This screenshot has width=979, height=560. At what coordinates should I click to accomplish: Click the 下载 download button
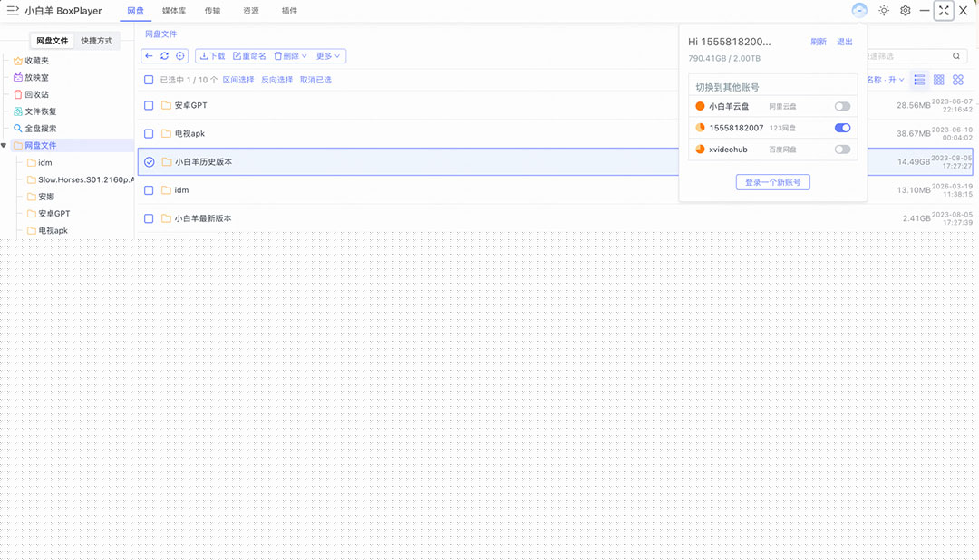212,56
